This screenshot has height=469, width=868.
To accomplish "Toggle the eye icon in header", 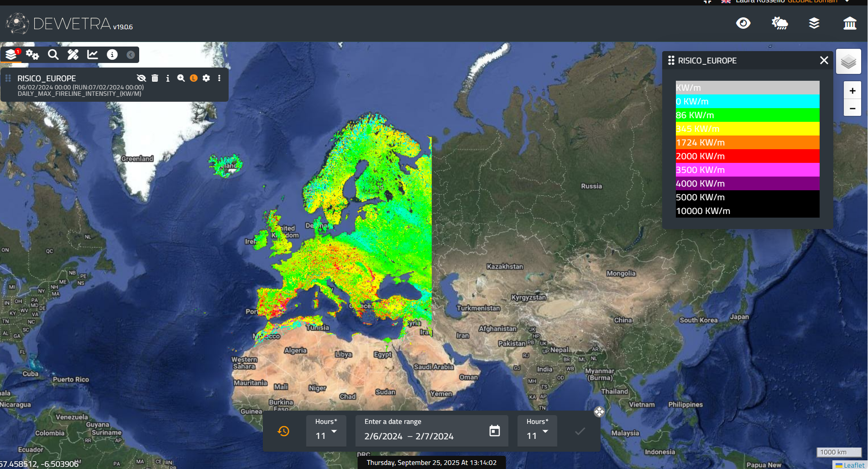I will click(743, 23).
